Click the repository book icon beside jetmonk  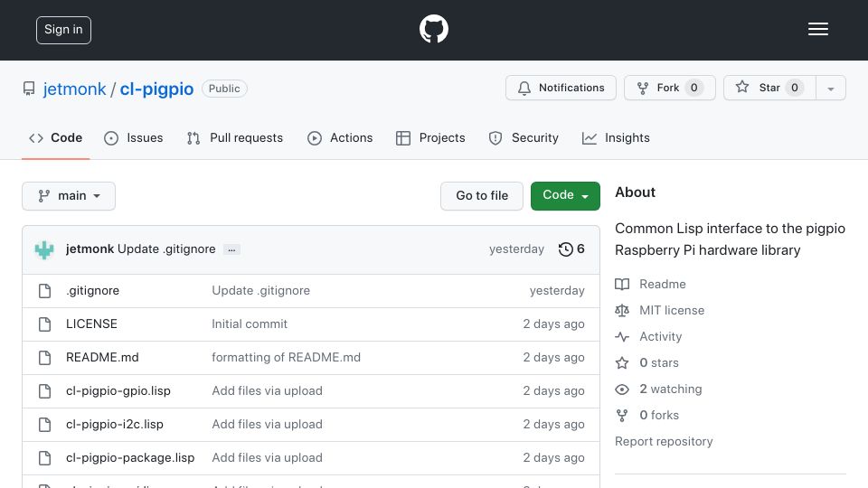29,89
